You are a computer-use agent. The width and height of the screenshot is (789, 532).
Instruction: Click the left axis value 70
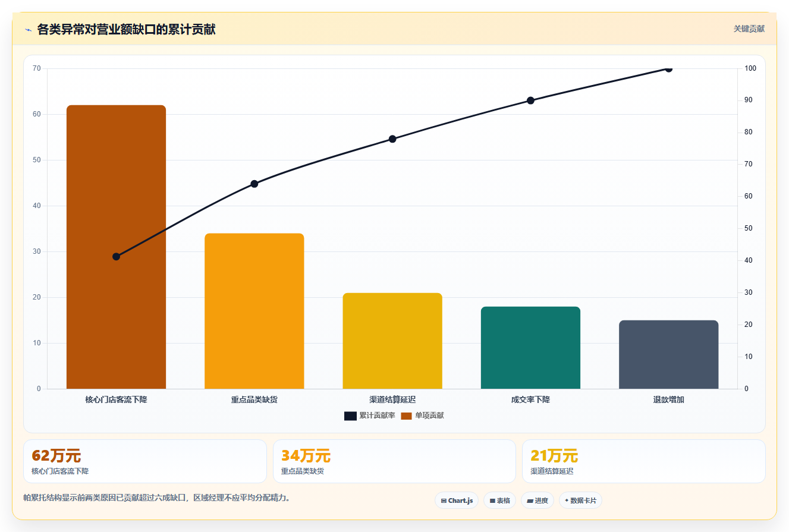[x=37, y=68]
